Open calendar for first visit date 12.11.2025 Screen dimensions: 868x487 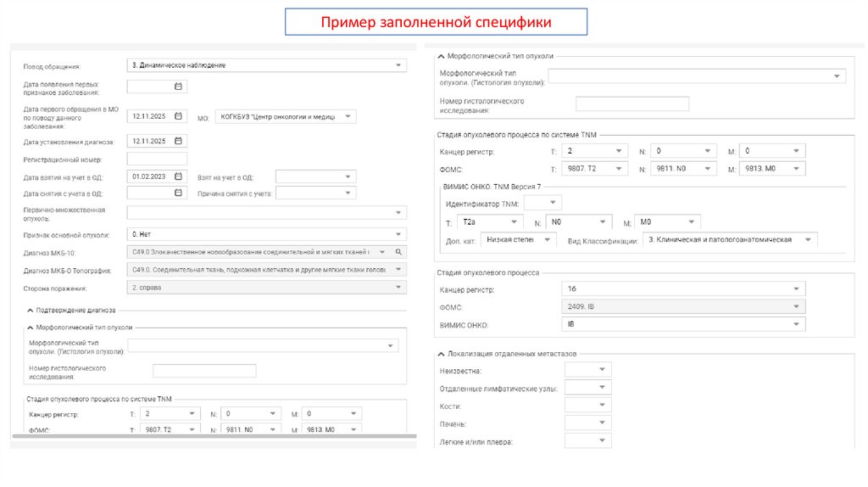click(x=178, y=116)
